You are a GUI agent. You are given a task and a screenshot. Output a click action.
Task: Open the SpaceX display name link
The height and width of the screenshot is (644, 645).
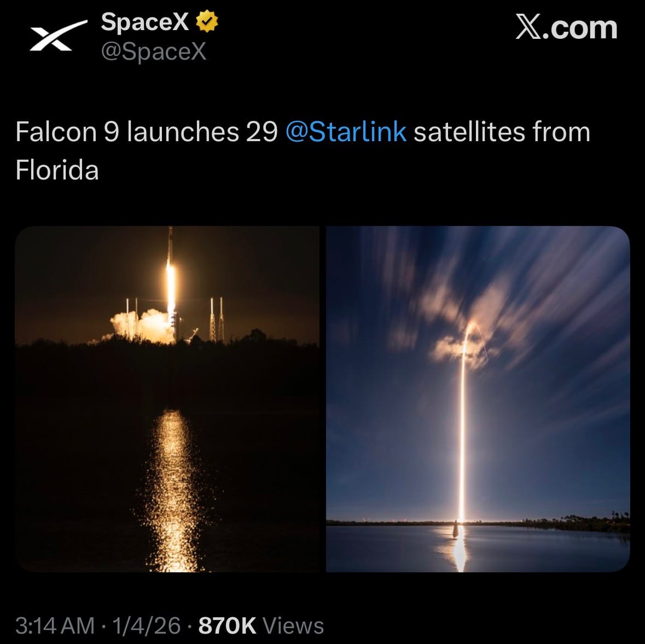pos(145,22)
